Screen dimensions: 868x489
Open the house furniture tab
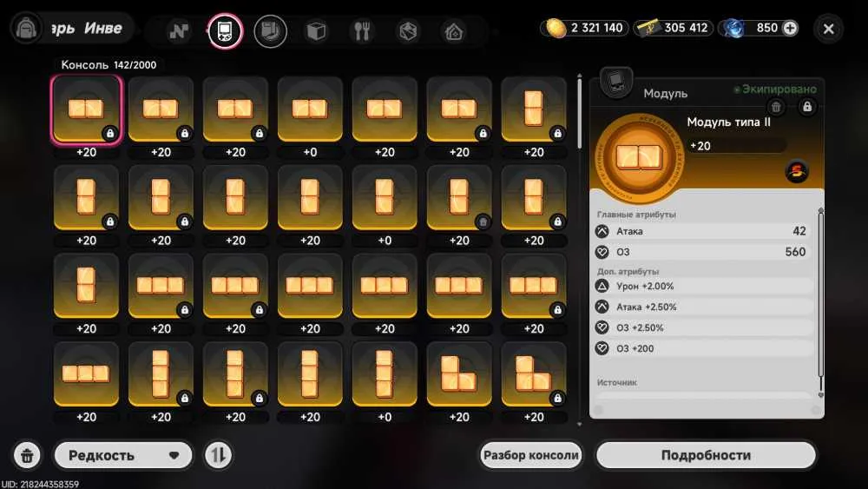454,31
